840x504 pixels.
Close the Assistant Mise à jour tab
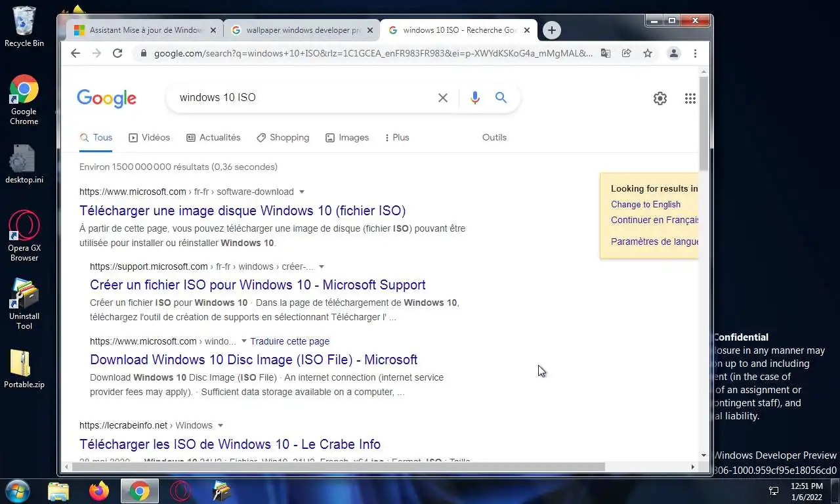[213, 30]
